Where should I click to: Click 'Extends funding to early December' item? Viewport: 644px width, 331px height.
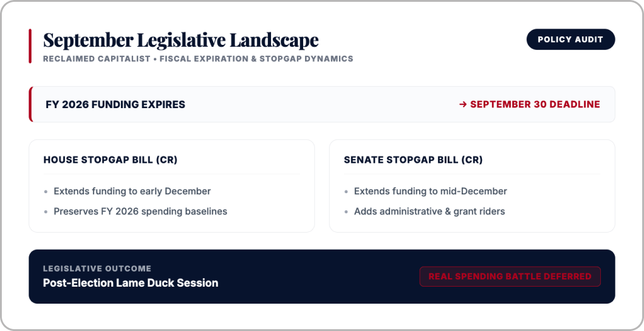click(x=132, y=191)
